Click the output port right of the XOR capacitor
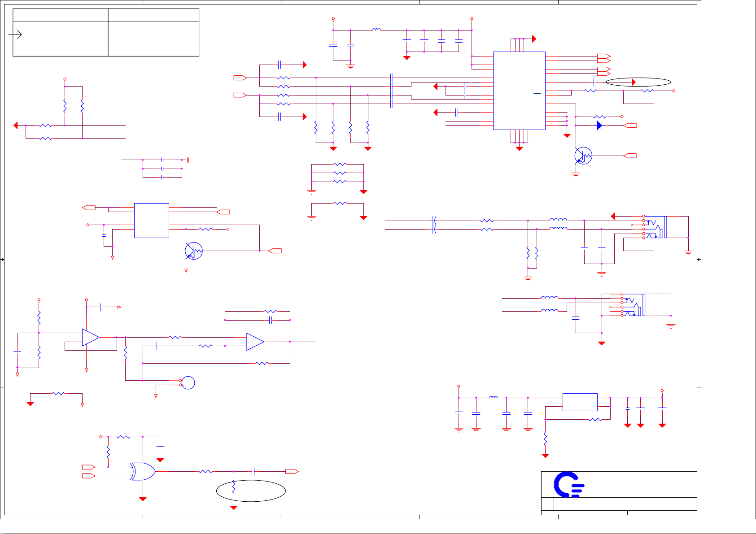The width and height of the screenshot is (756, 534). point(292,471)
